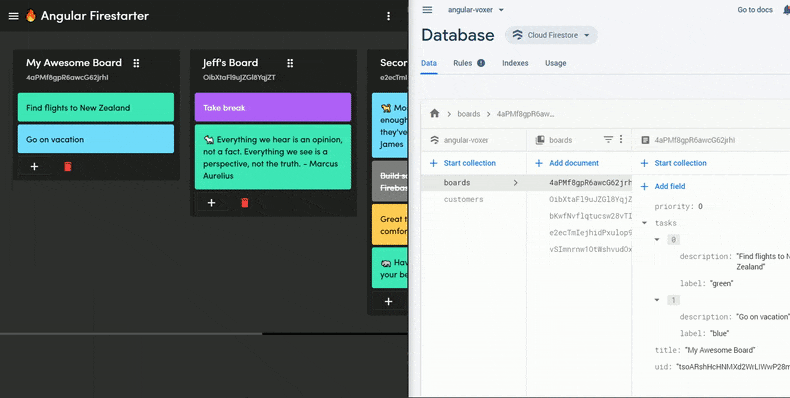
Task: Click red trash icon under Jeff's Board
Action: coord(245,203)
